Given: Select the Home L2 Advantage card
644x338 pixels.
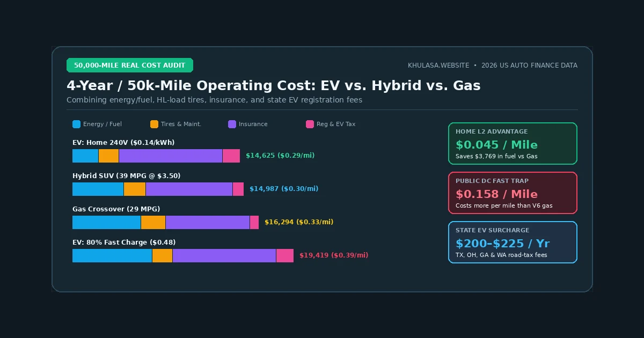Looking at the screenshot, I should [513, 143].
